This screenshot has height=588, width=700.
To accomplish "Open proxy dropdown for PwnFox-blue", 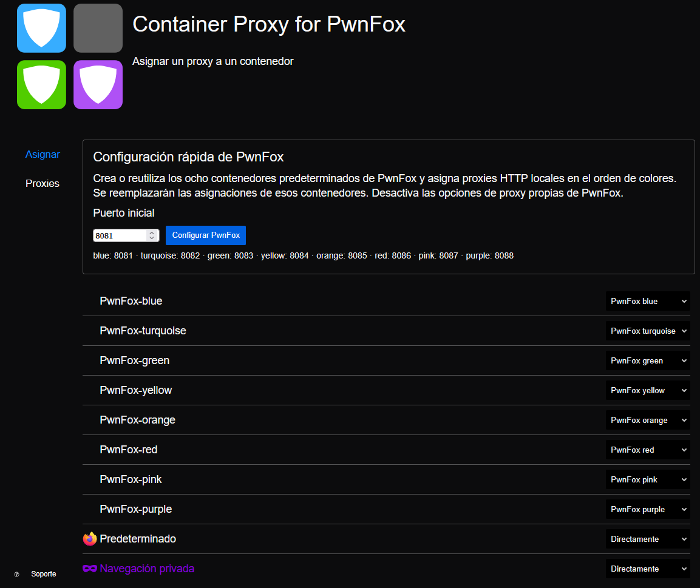I will click(x=648, y=301).
